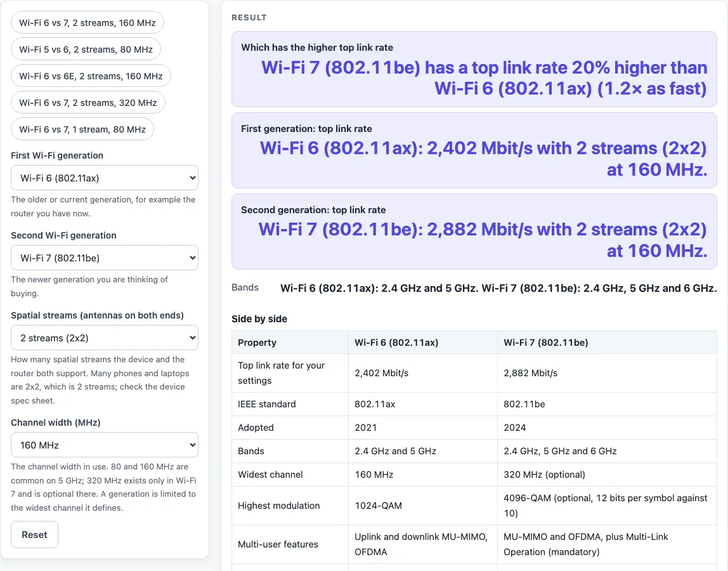Screen dimensions: 728x571
Task: Click the 'Top link rate for your settings' row label
Action: click(290, 373)
